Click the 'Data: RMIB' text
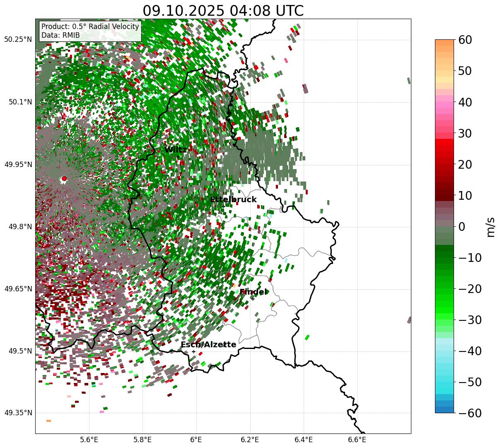Viewport: 500px width, 448px height. pyautogui.click(x=60, y=35)
